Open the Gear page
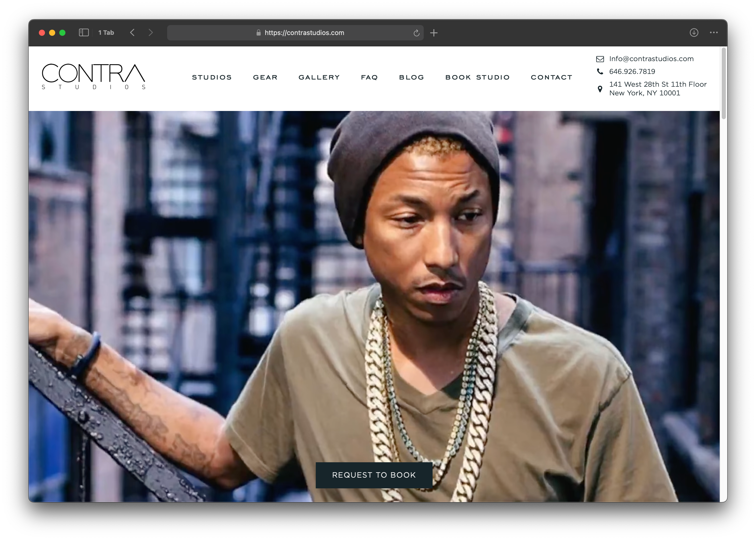The height and width of the screenshot is (540, 756). coord(265,77)
